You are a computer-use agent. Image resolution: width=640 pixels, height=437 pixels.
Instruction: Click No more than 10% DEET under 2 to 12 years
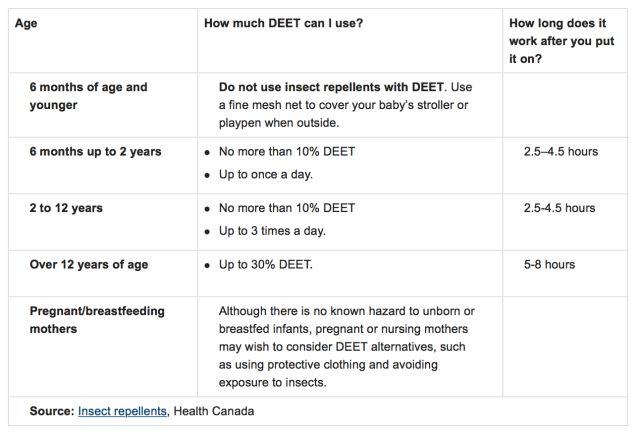(287, 208)
